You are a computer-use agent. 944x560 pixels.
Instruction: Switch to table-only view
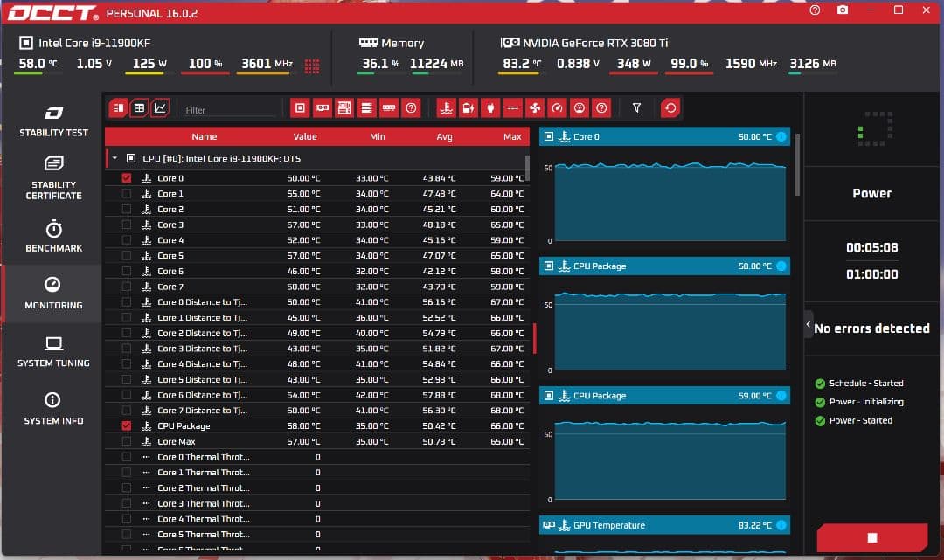click(139, 108)
